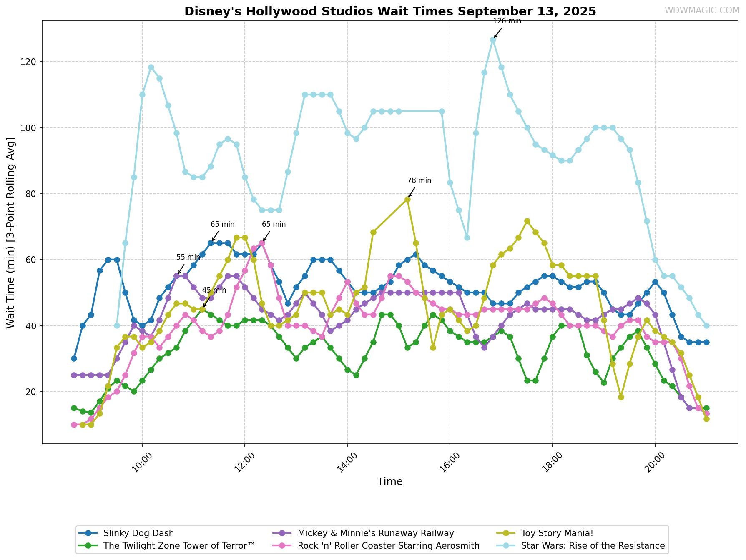Click the 14:00 x-axis tick label
746x560 pixels.
(347, 462)
